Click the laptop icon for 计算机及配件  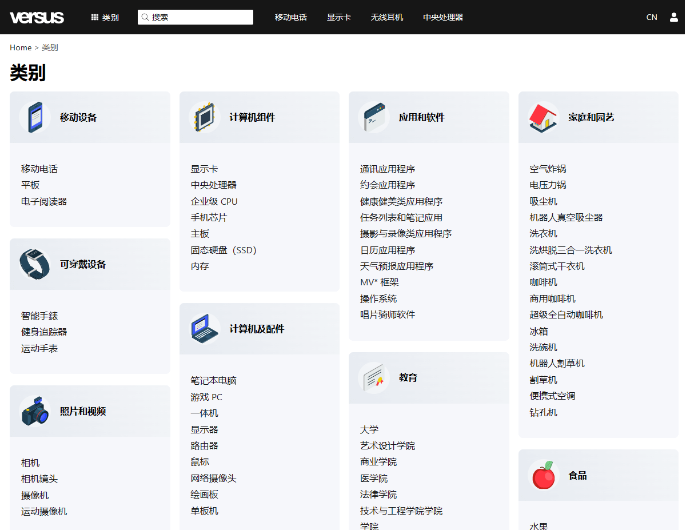click(x=204, y=328)
